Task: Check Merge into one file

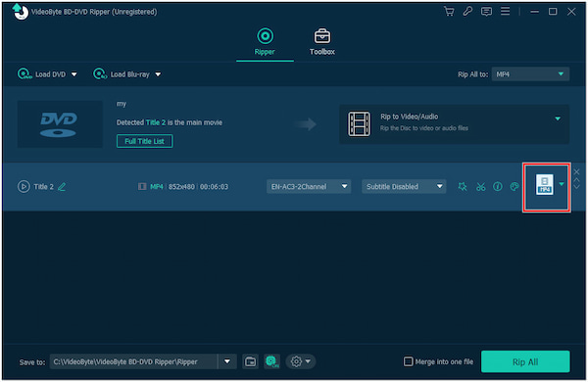Action: pos(408,361)
